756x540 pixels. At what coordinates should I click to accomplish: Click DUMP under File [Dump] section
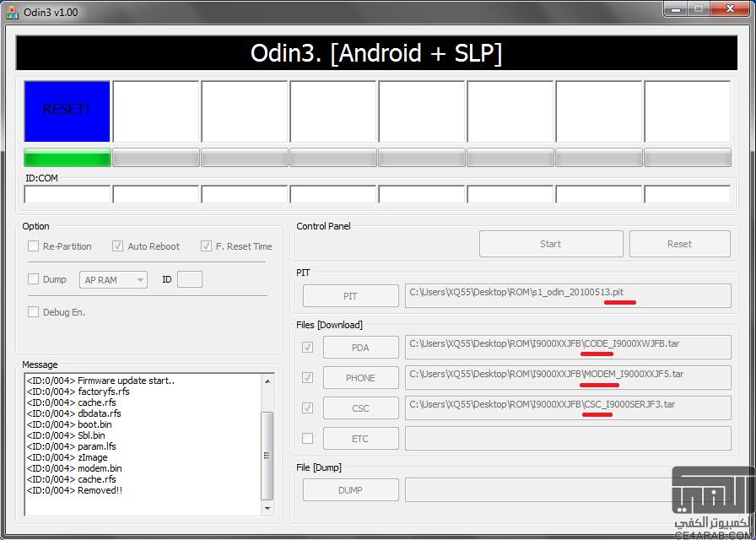350,489
